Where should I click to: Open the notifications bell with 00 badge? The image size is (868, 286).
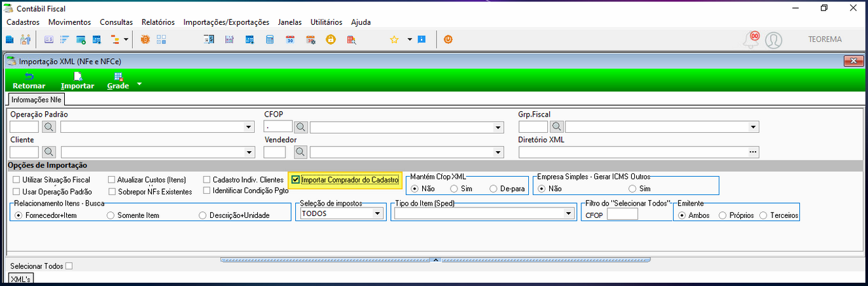point(751,39)
